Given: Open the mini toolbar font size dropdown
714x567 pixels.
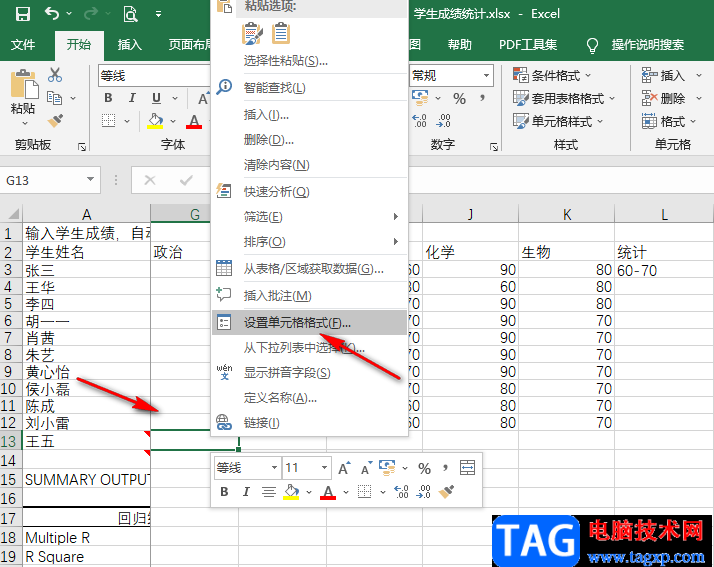Looking at the screenshot, I should (x=324, y=468).
